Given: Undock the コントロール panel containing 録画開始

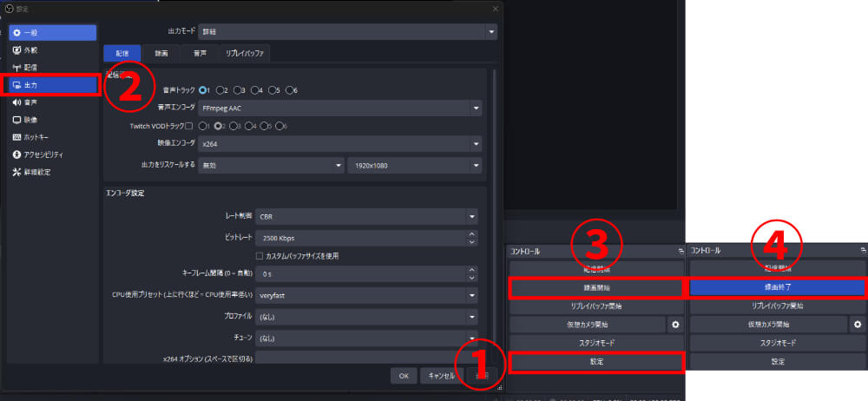Looking at the screenshot, I should [681, 252].
